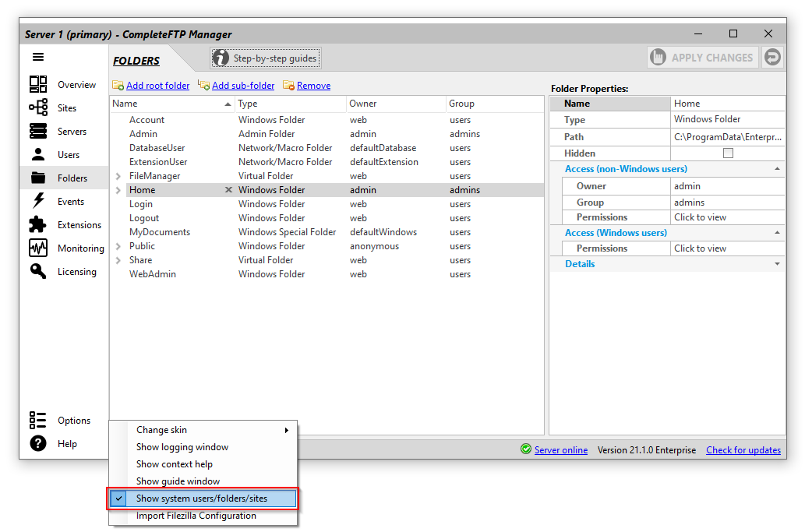
Task: Select Show guide window
Action: point(203,481)
